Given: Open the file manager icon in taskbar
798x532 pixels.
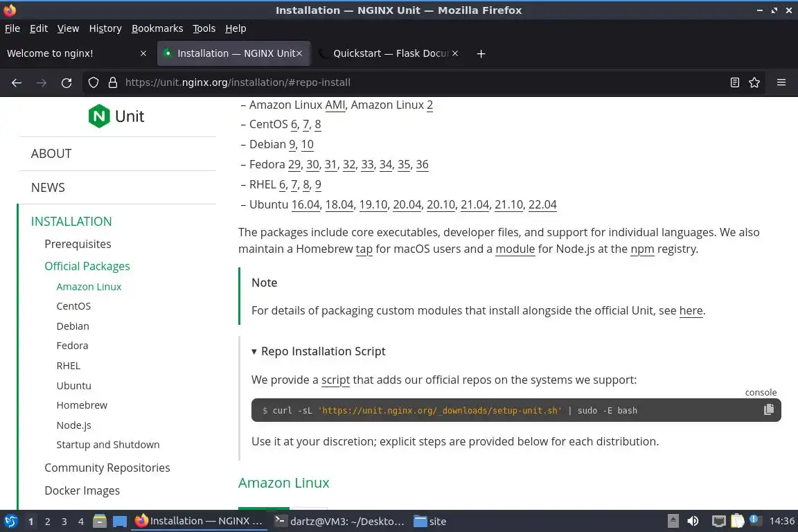Looking at the screenshot, I should (x=100, y=522).
